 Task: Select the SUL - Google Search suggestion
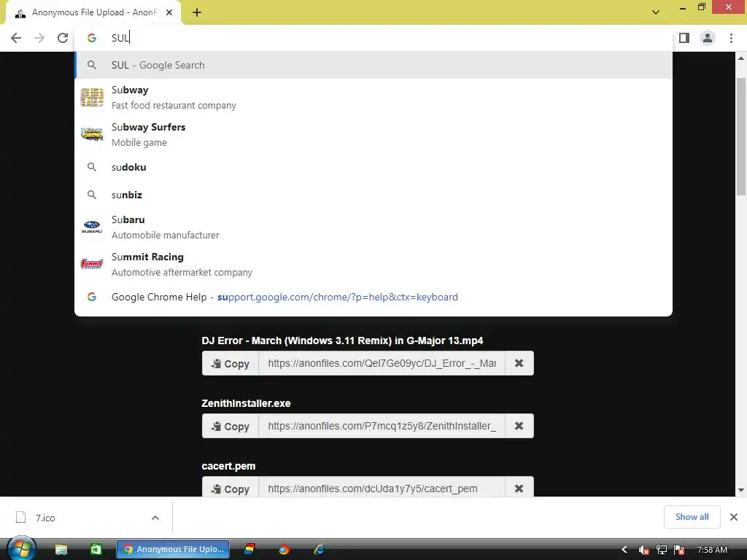(x=373, y=65)
